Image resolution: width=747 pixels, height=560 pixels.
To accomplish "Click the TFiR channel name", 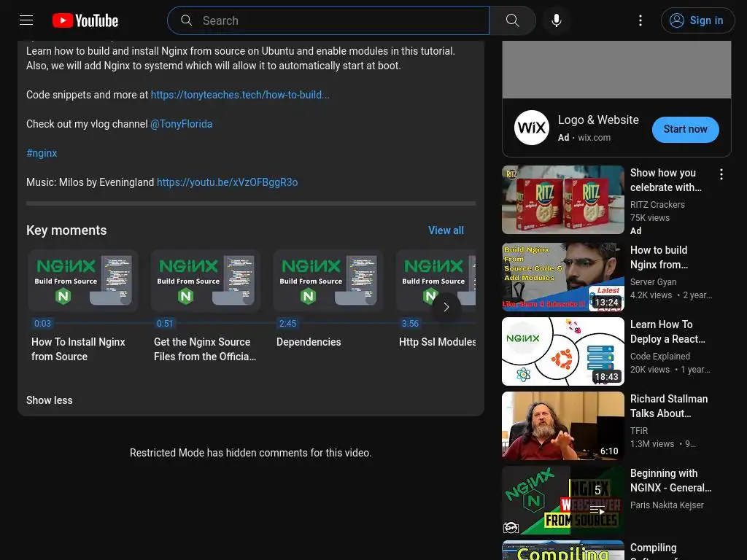I will point(639,430).
